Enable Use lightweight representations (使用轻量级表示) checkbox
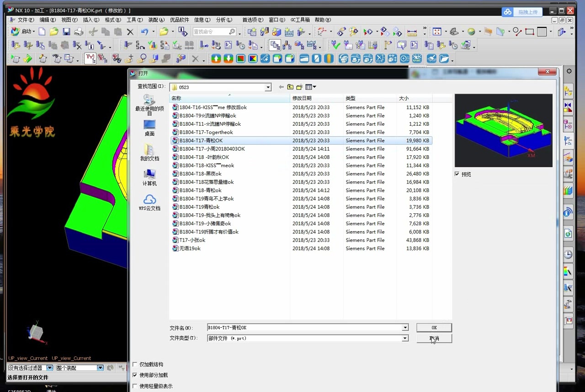The image size is (585, 392). coord(135,386)
